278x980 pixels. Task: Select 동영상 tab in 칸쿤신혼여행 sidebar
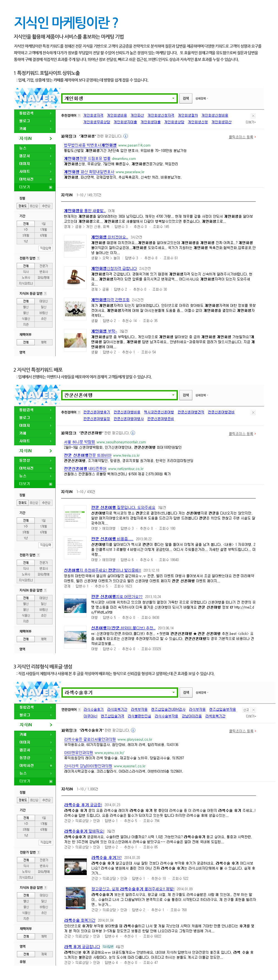tap(35, 460)
